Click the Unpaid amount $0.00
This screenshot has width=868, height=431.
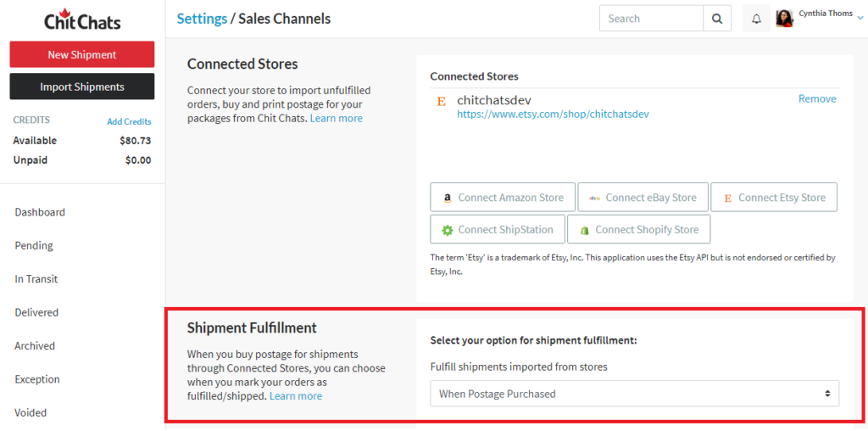point(138,160)
